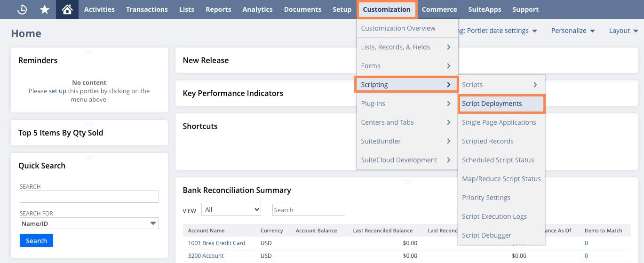The width and height of the screenshot is (644, 263).
Task: Open the Reports menu
Action: tap(218, 9)
